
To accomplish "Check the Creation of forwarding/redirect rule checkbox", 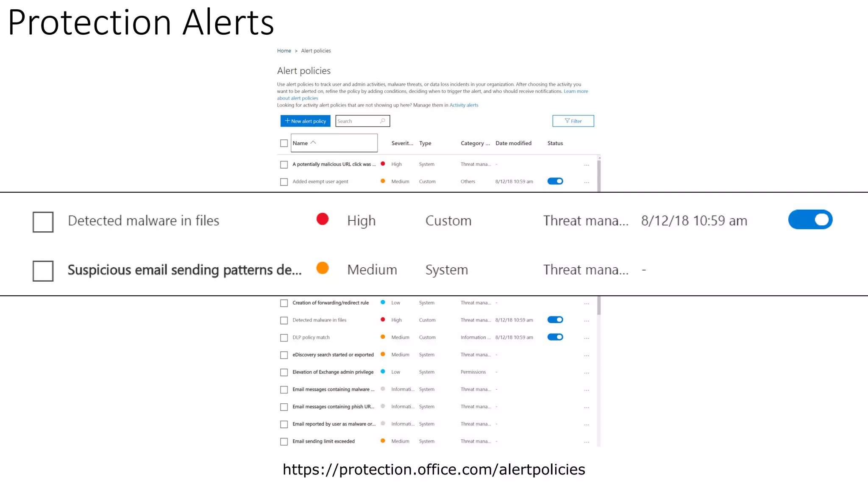I will click(x=284, y=303).
